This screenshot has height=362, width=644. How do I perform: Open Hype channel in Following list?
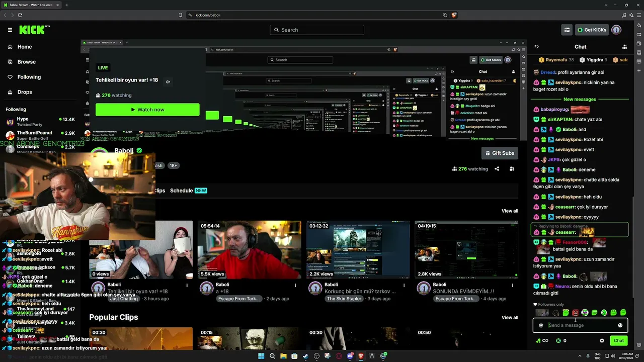click(40, 121)
